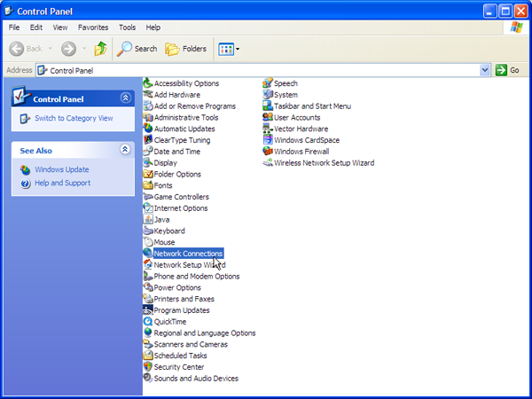The image size is (532, 399).
Task: Open the Java icon
Action: point(148,220)
